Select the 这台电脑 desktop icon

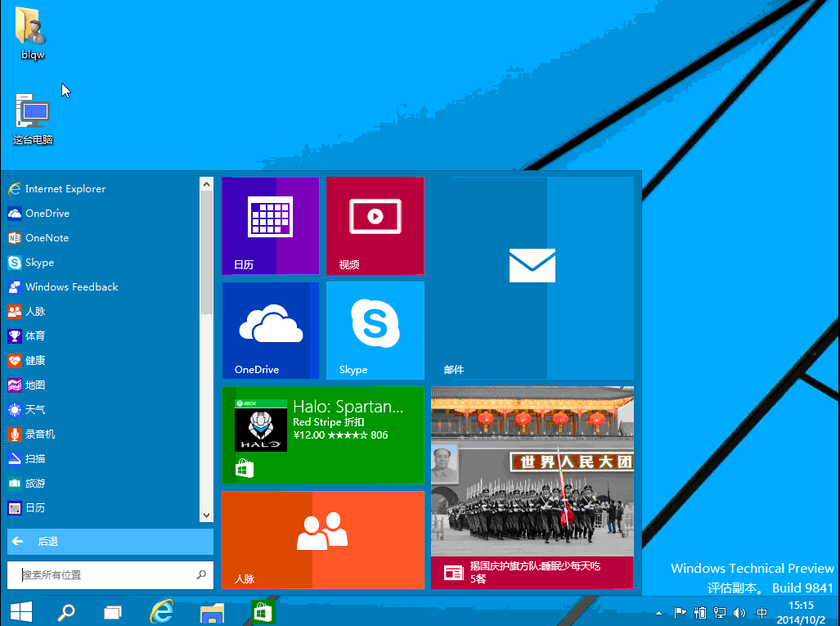click(x=33, y=119)
